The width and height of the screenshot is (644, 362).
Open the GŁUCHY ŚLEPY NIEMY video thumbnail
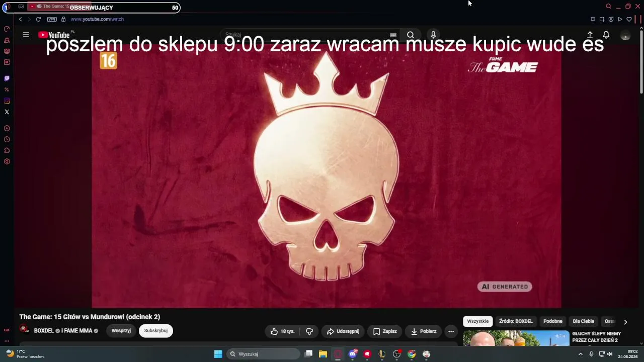pyautogui.click(x=516, y=338)
